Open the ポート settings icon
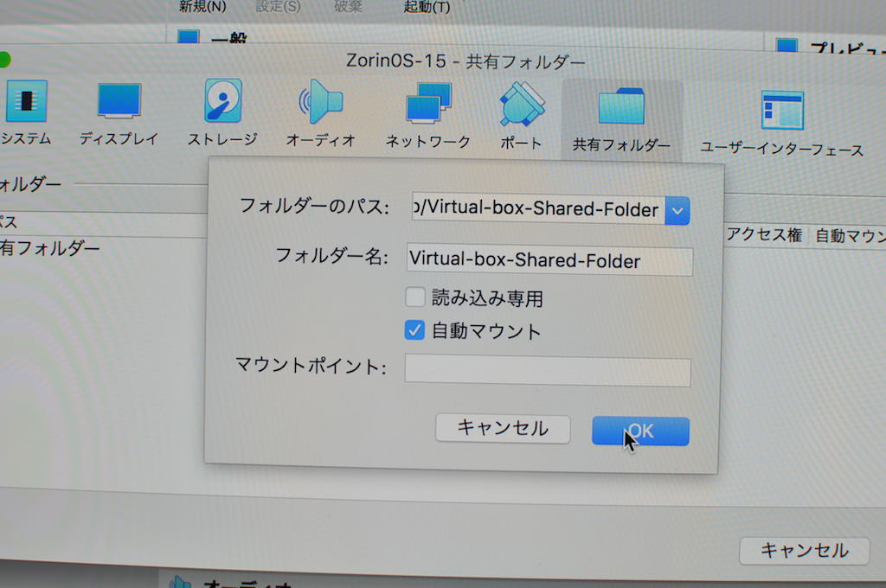 point(521,117)
